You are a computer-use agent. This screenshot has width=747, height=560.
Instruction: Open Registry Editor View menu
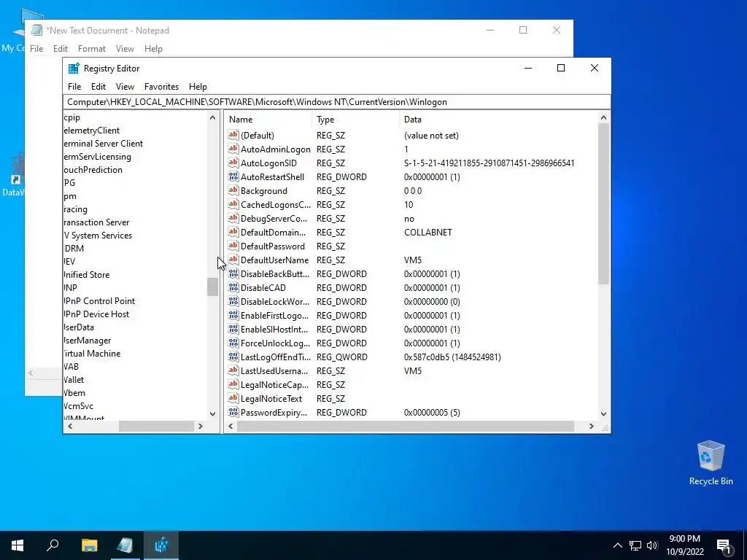click(x=125, y=87)
